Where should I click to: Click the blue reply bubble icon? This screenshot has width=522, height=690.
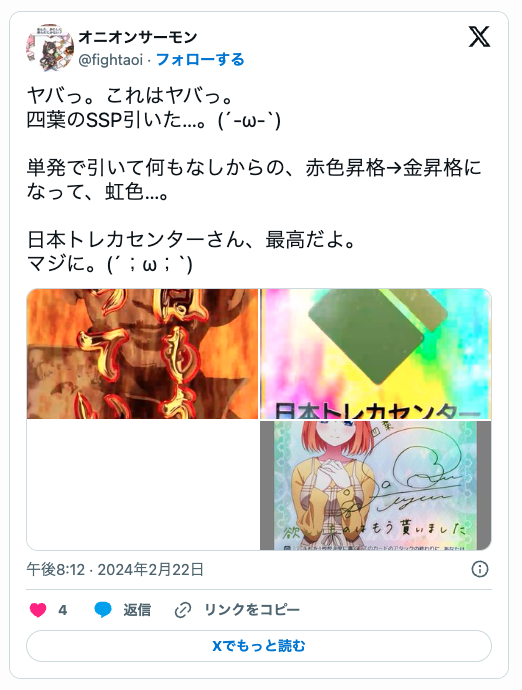tap(103, 610)
